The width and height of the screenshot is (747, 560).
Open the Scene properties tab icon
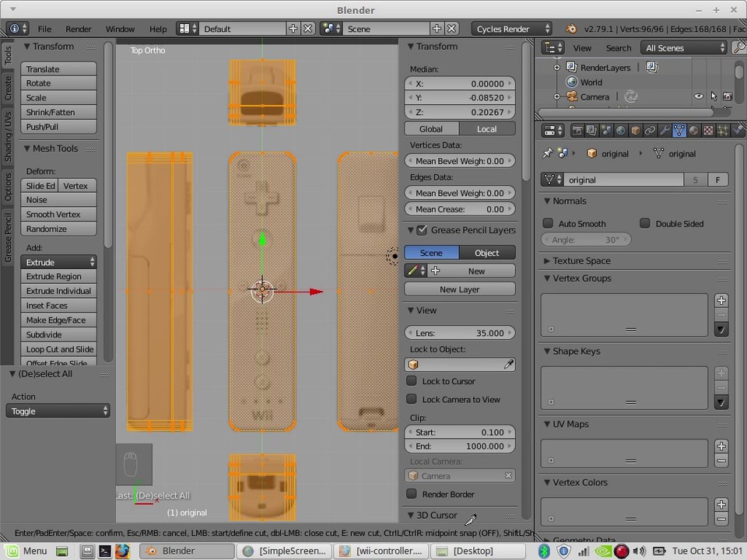606,130
